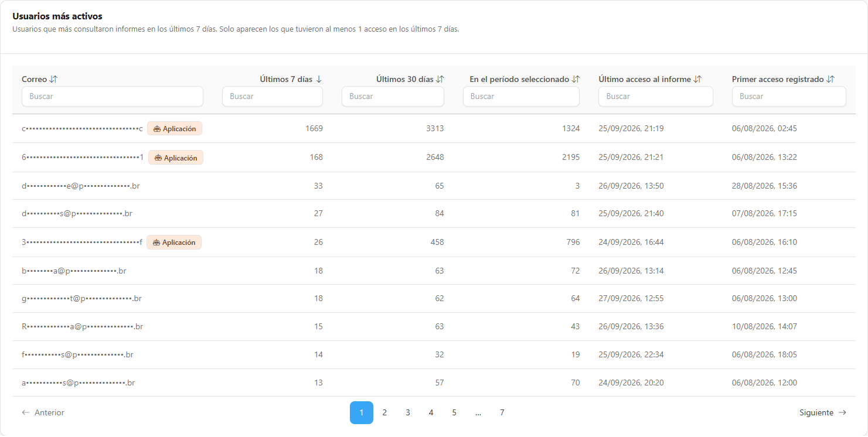Click date 07/08/2026, 17:15

(764, 213)
